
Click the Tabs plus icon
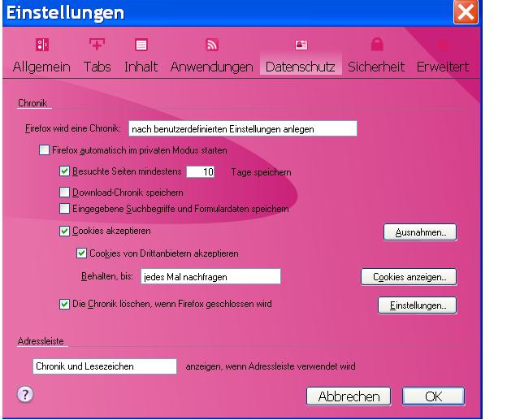point(97,44)
